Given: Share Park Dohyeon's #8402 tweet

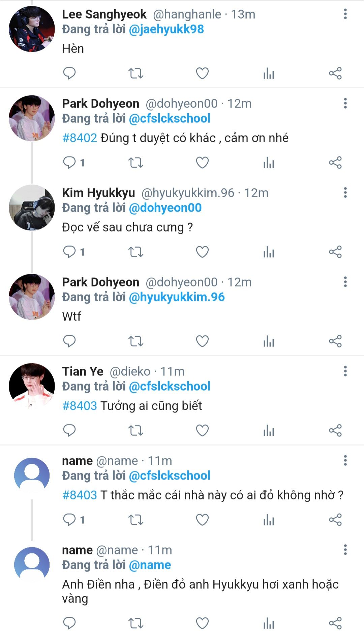Looking at the screenshot, I should tap(335, 162).
